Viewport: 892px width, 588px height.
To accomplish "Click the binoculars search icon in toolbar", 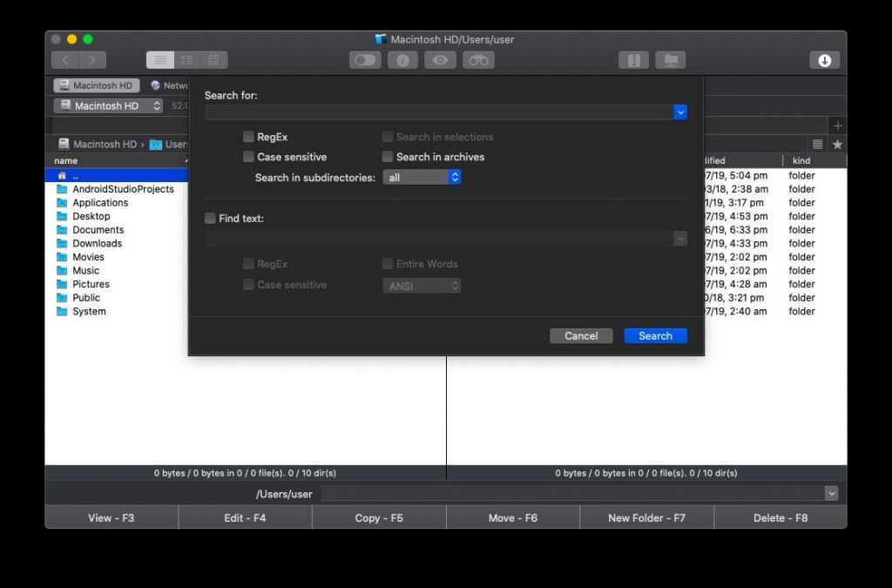I will (x=478, y=60).
